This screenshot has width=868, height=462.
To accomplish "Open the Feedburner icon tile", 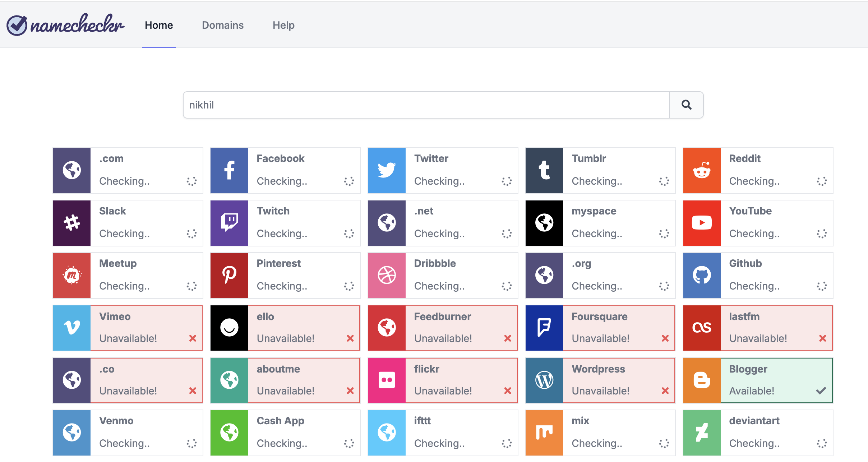I will point(387,328).
